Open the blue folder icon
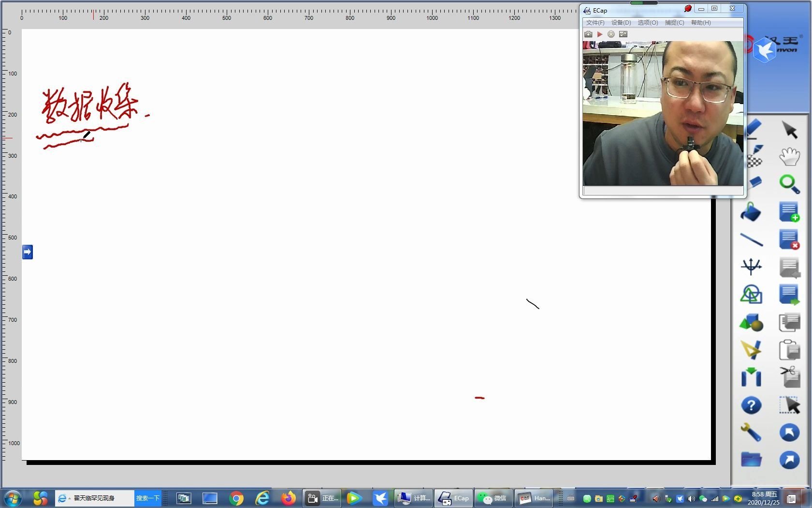 (751, 459)
